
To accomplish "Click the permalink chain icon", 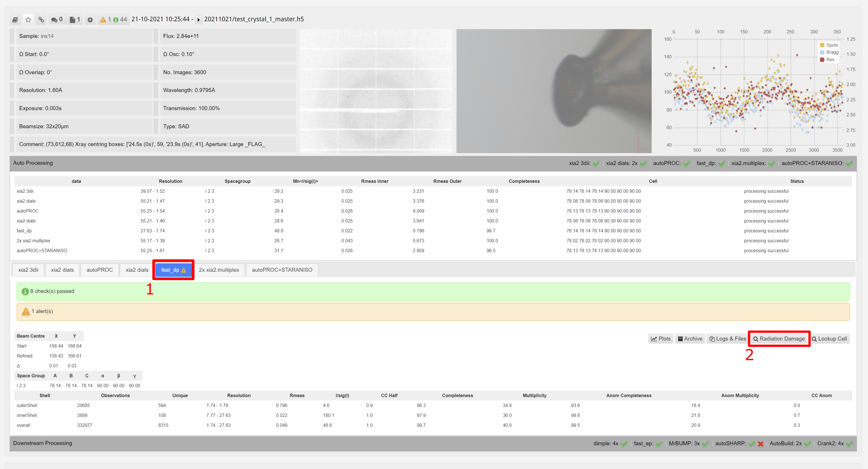I will pyautogui.click(x=41, y=20).
